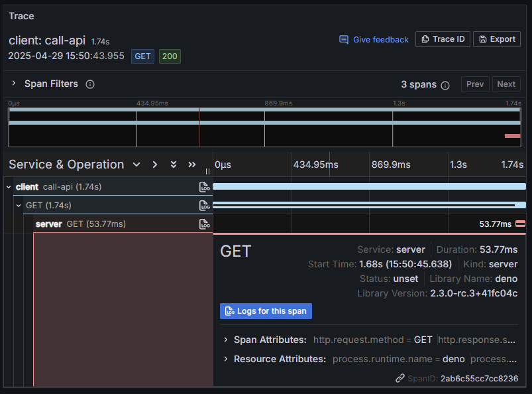Collapse the client call-api span row
Viewport: 532px width, 394px height.
point(8,186)
